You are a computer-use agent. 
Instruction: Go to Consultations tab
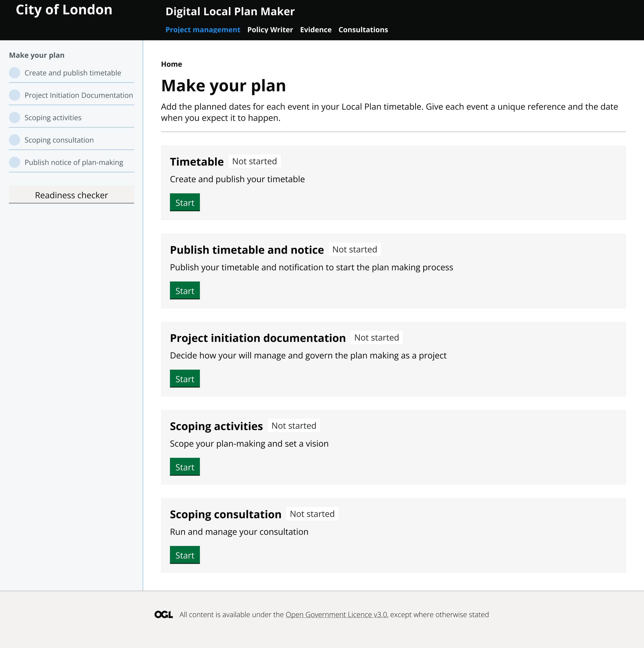(363, 30)
